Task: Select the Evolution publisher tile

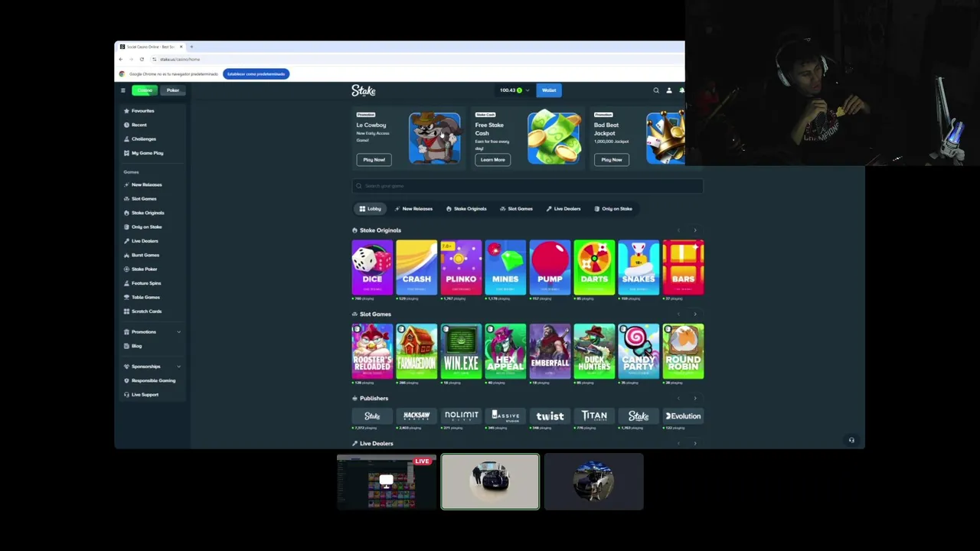Action: click(683, 416)
